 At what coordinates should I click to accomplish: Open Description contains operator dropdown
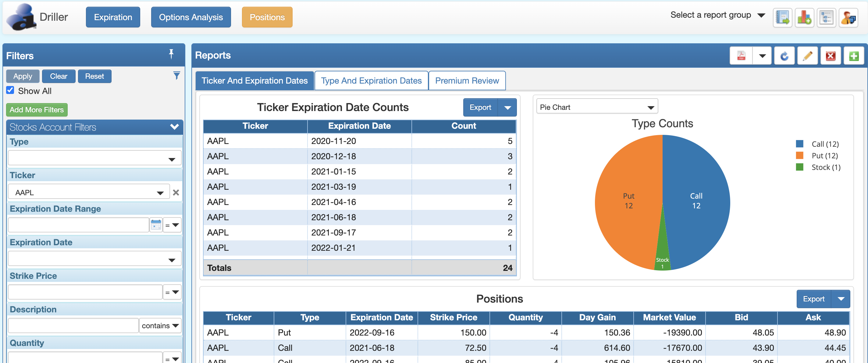(160, 325)
